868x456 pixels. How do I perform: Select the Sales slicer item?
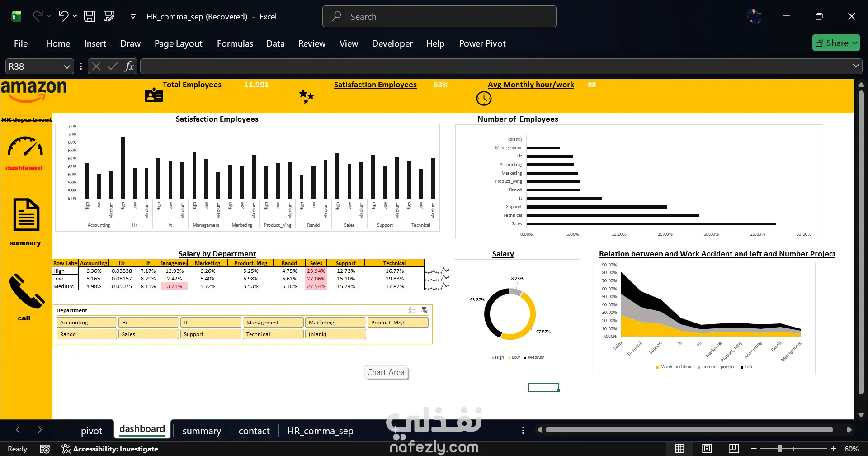tap(149, 334)
